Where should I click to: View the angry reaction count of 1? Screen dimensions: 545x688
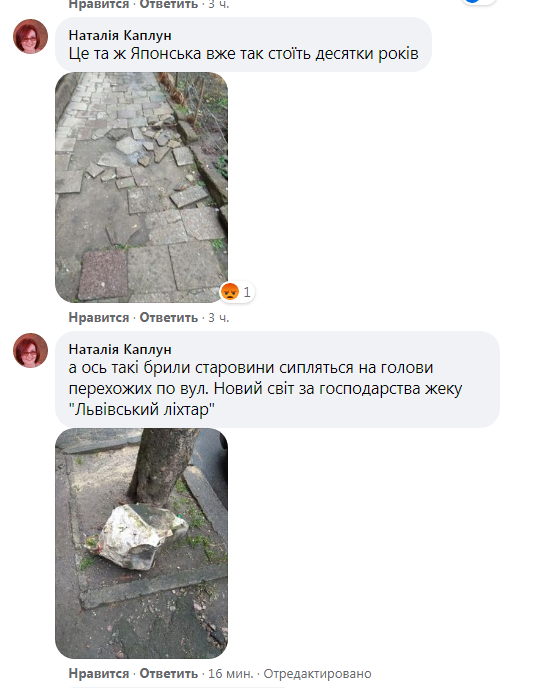[x=247, y=292]
